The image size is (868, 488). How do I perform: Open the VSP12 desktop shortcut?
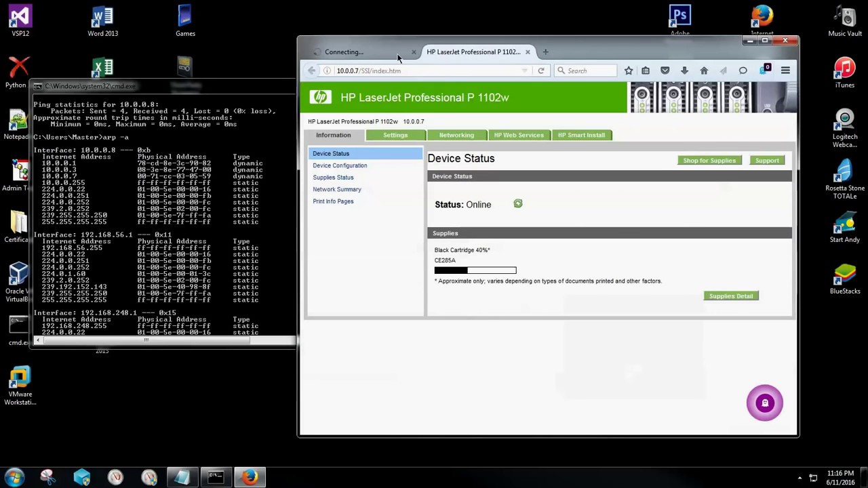point(20,21)
